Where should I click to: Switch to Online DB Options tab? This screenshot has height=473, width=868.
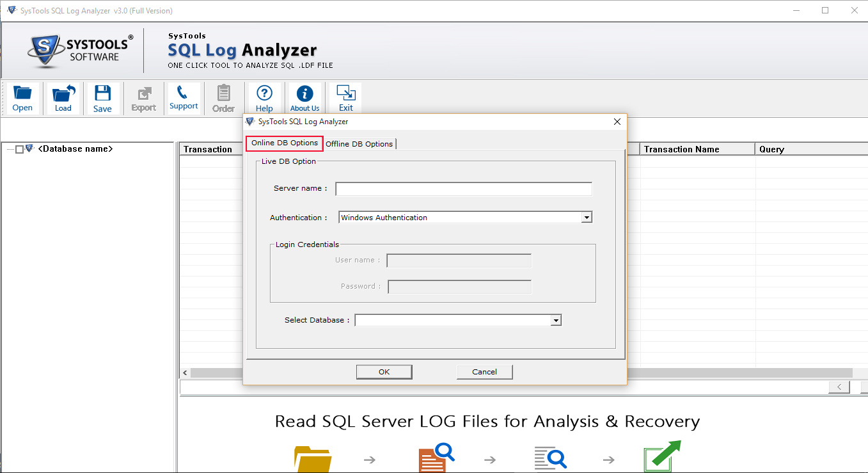[x=285, y=143]
